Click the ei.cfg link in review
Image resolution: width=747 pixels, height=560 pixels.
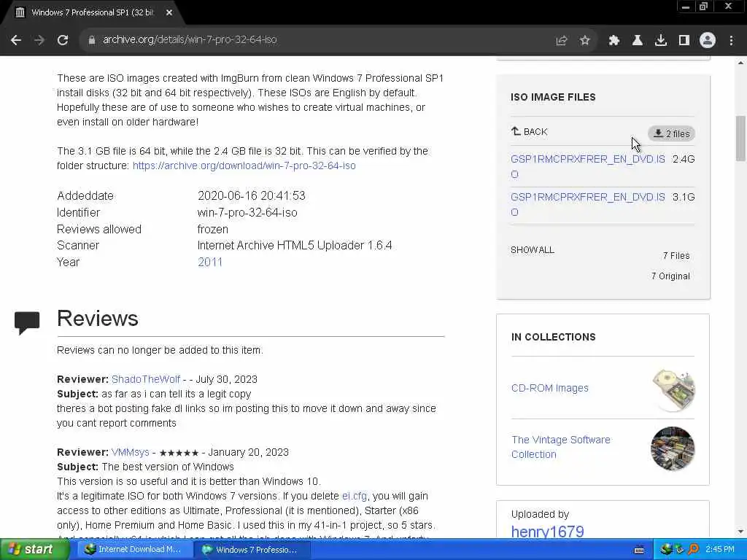pos(355,496)
